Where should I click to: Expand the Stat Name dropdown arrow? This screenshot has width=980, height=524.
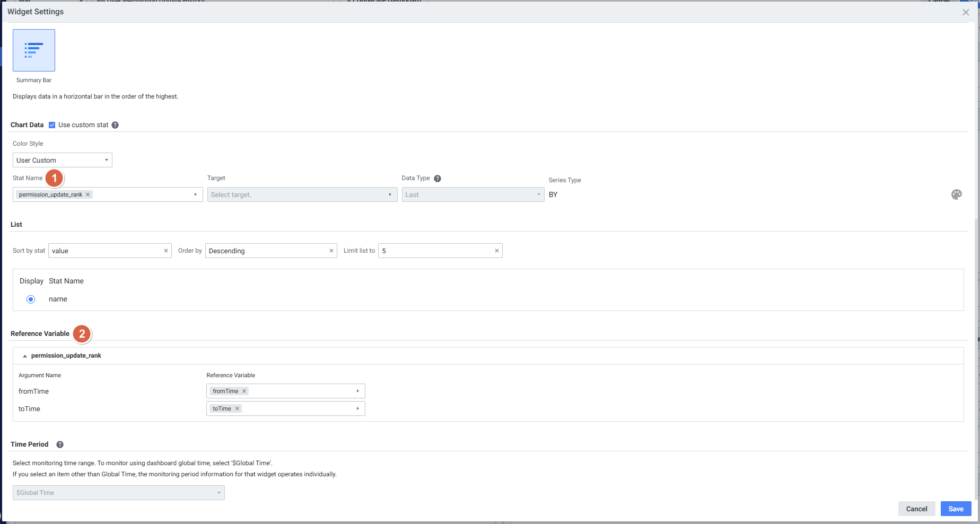(195, 194)
